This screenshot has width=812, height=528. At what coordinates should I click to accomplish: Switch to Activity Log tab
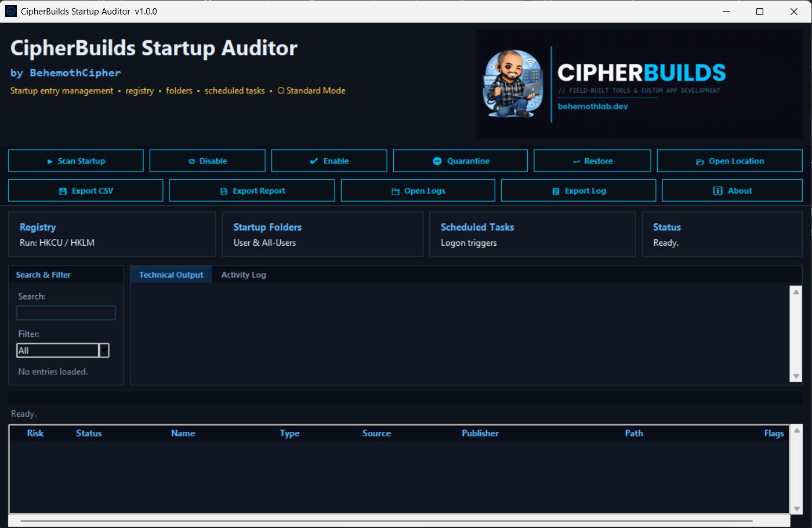[244, 275]
